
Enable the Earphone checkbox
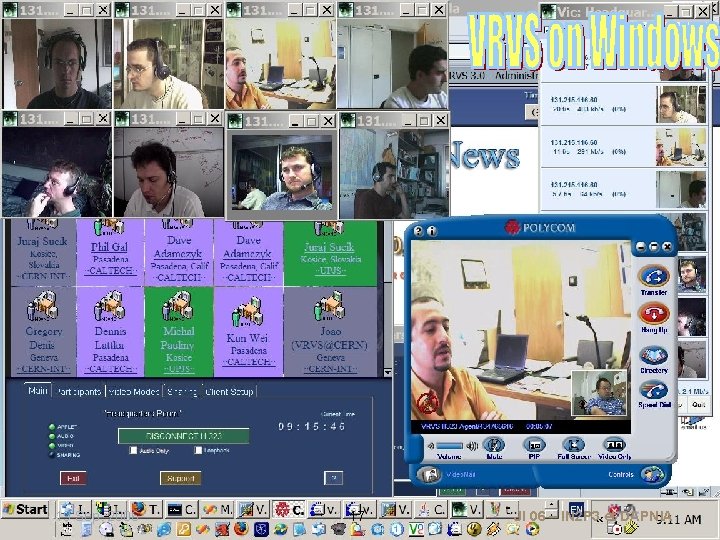pos(198,450)
